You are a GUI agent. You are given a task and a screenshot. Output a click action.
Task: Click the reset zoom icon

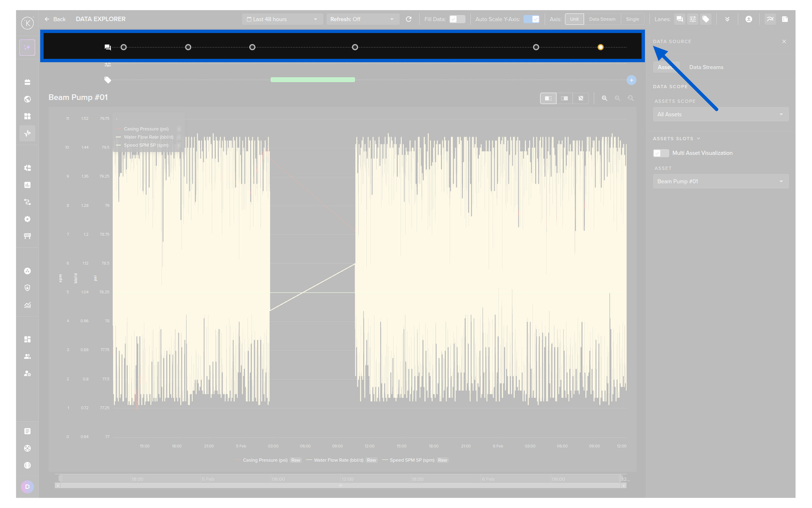coord(631,98)
